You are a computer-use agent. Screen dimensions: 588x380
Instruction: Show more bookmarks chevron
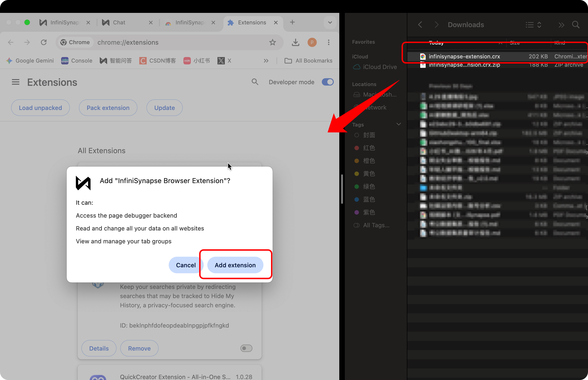[x=266, y=61]
